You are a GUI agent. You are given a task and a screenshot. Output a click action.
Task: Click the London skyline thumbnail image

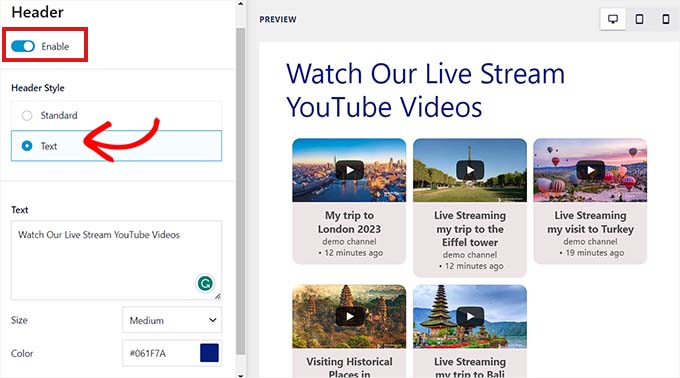[350, 170]
